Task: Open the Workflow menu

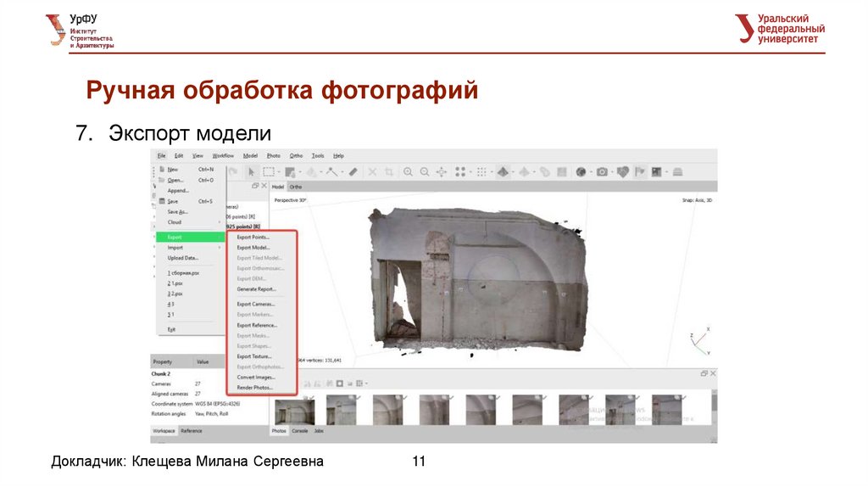Action: tap(223, 156)
